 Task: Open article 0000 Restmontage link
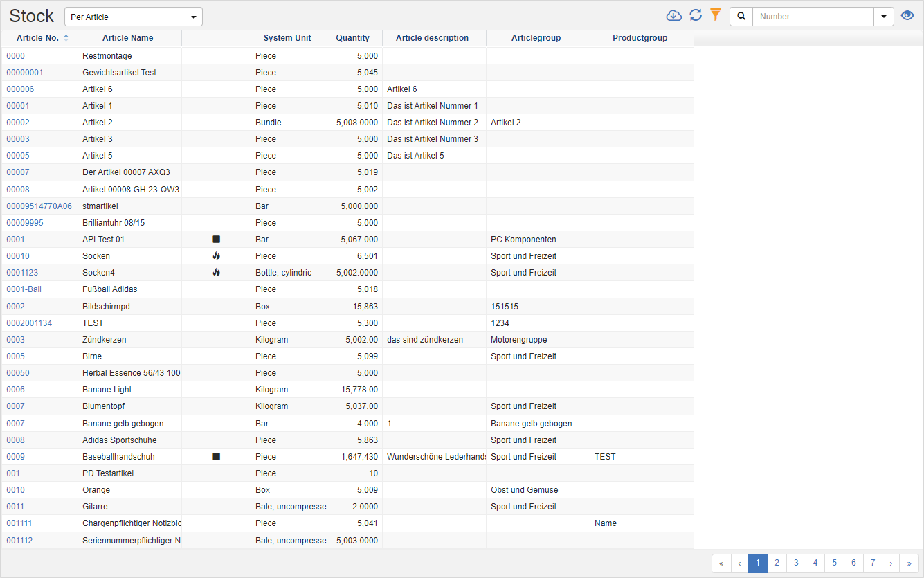coord(15,55)
